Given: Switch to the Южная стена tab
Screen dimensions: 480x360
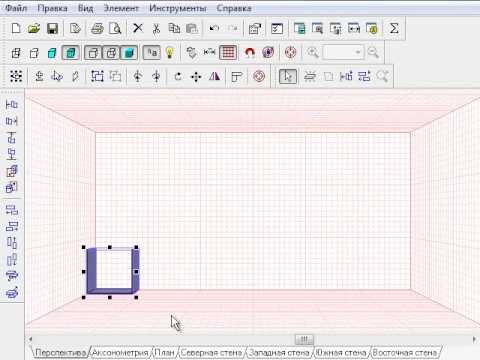Looking at the screenshot, I should (x=341, y=352).
